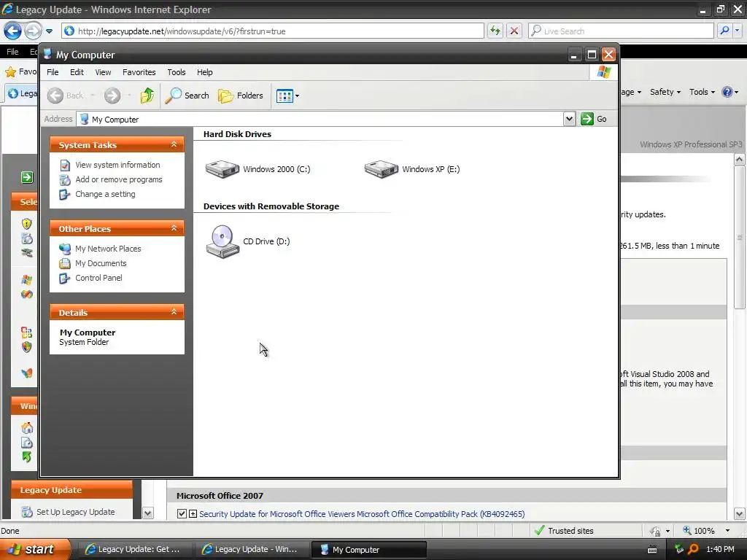This screenshot has width=747, height=560.
Task: Select the CD Drive (D:) icon
Action: (222, 241)
